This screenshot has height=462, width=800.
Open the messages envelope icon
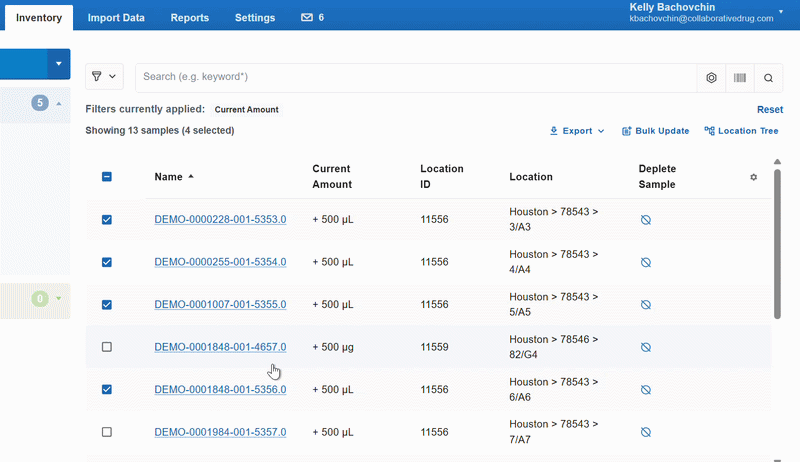click(x=307, y=17)
